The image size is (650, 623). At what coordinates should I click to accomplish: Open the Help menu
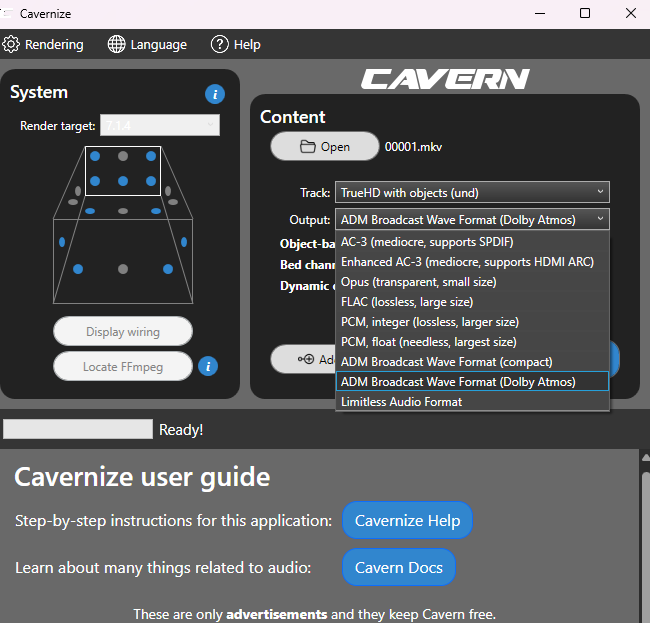click(236, 44)
